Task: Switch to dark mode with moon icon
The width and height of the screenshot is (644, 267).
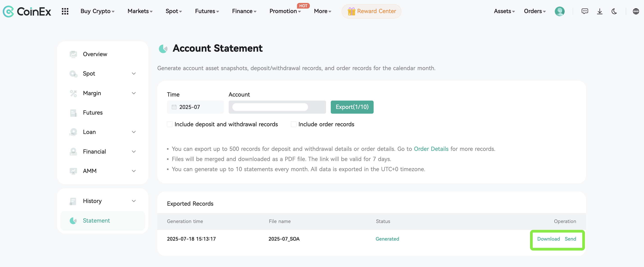Action: pyautogui.click(x=614, y=11)
